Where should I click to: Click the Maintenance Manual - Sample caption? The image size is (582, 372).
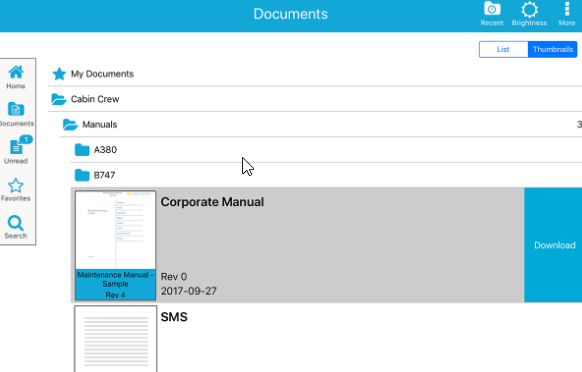115,279
